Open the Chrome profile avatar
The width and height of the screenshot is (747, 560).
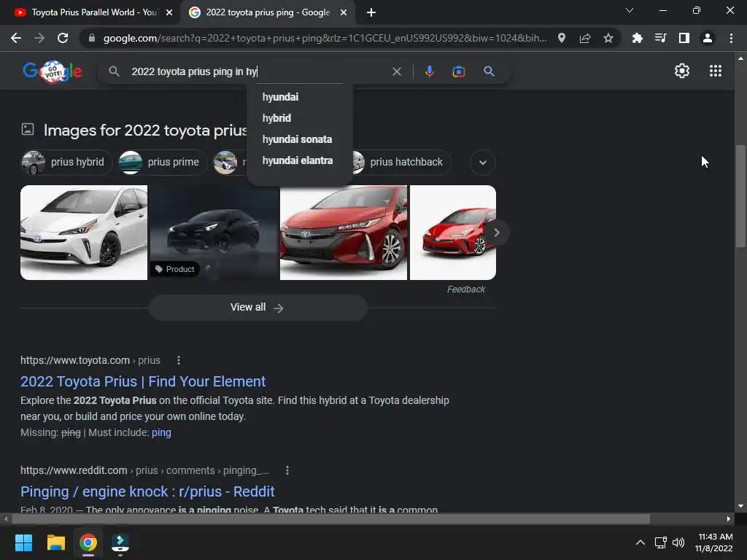tap(708, 38)
